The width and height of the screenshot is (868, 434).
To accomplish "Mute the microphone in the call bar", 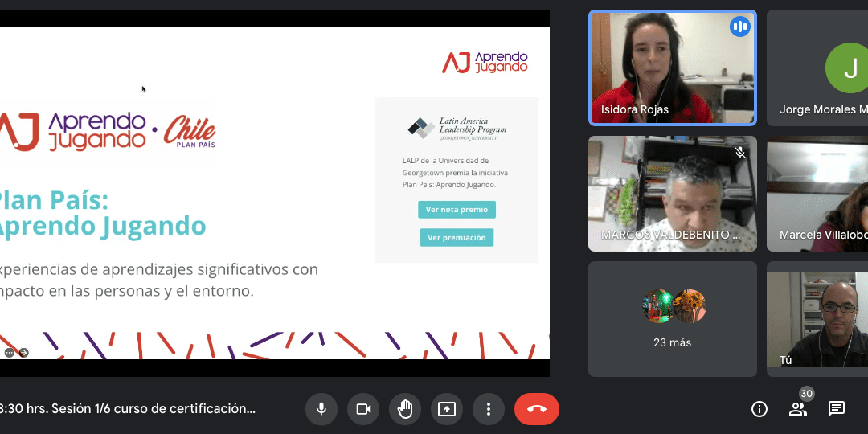I will [x=321, y=409].
